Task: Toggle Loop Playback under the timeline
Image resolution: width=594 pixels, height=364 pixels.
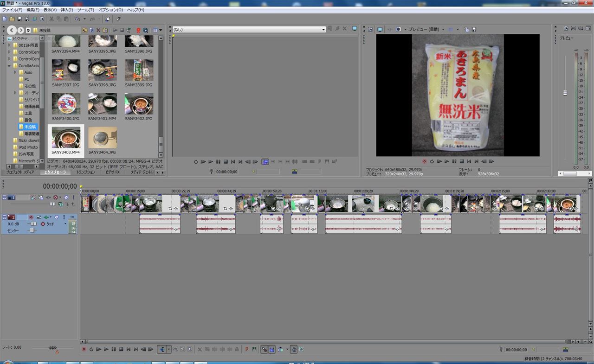Action: pos(91,349)
